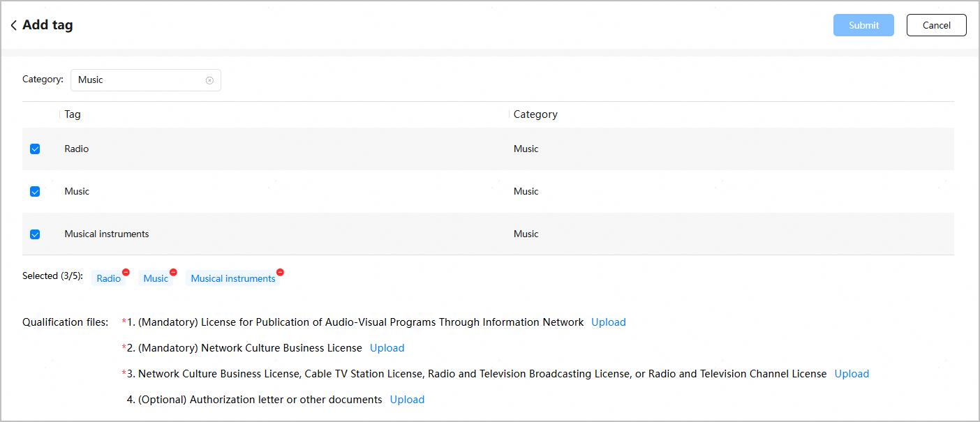Uncheck the Musical instruments tag checkbox

coord(35,234)
